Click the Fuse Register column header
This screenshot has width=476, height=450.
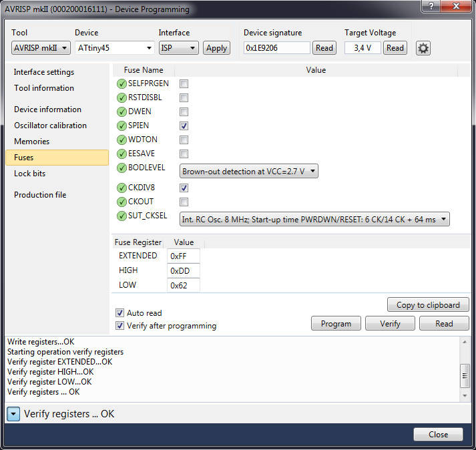point(138,242)
